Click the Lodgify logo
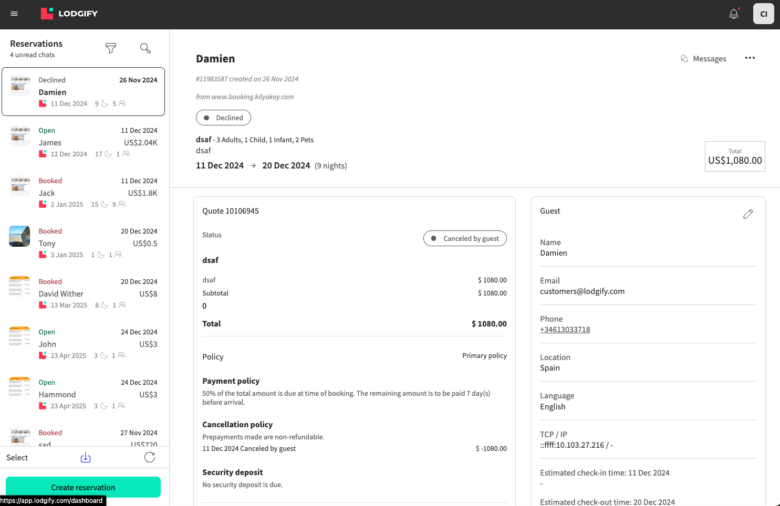The image size is (780, 506). (74, 14)
